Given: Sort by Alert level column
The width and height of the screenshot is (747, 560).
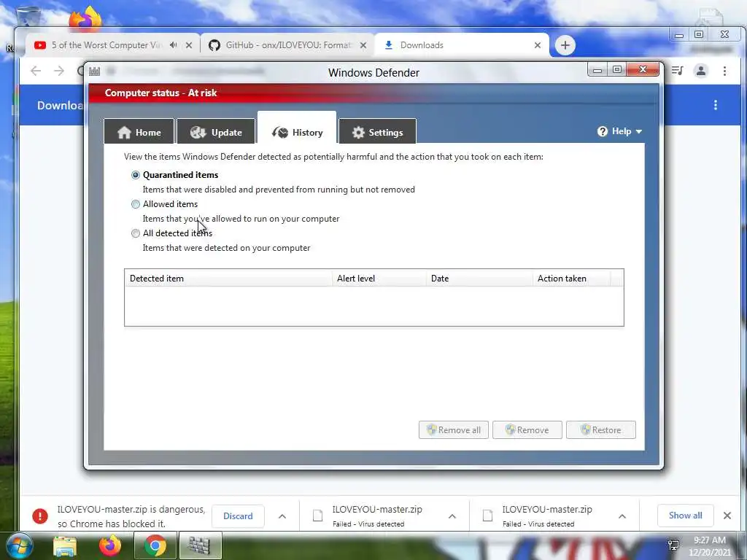Looking at the screenshot, I should [x=379, y=278].
